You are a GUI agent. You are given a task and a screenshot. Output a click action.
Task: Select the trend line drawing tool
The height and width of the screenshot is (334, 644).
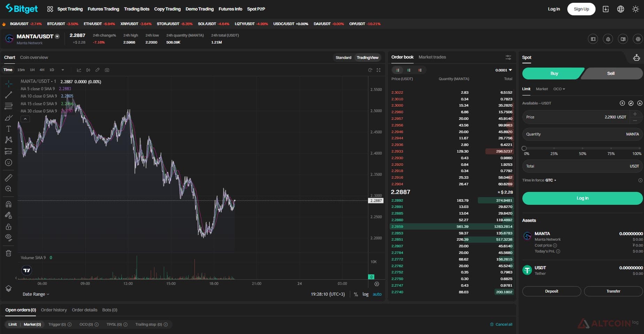click(9, 95)
